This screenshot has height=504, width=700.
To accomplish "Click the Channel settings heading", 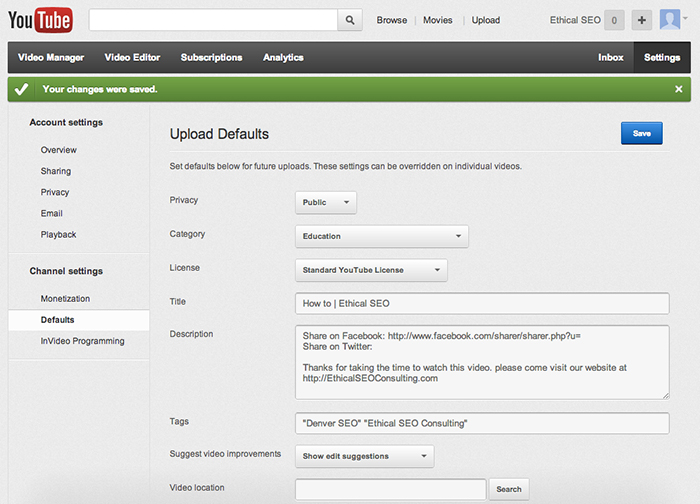I will pyautogui.click(x=66, y=271).
